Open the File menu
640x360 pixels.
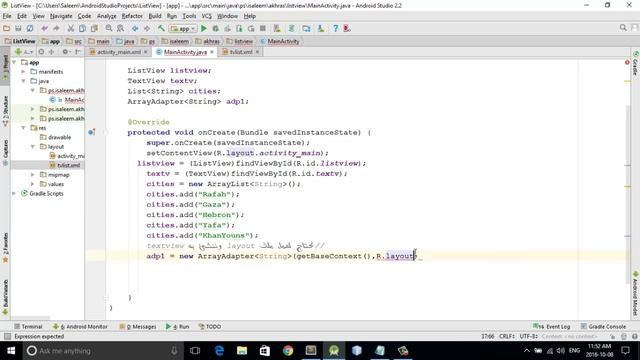(x=7, y=16)
